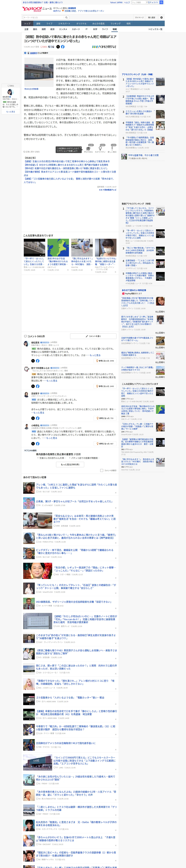This screenshot has width=186, height=868.
Task: Share the article on Facebook
Action: click(x=63, y=47)
